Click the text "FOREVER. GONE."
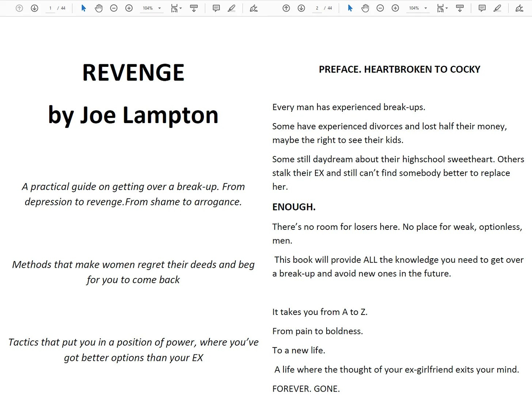The image size is (532, 411). pyautogui.click(x=306, y=389)
